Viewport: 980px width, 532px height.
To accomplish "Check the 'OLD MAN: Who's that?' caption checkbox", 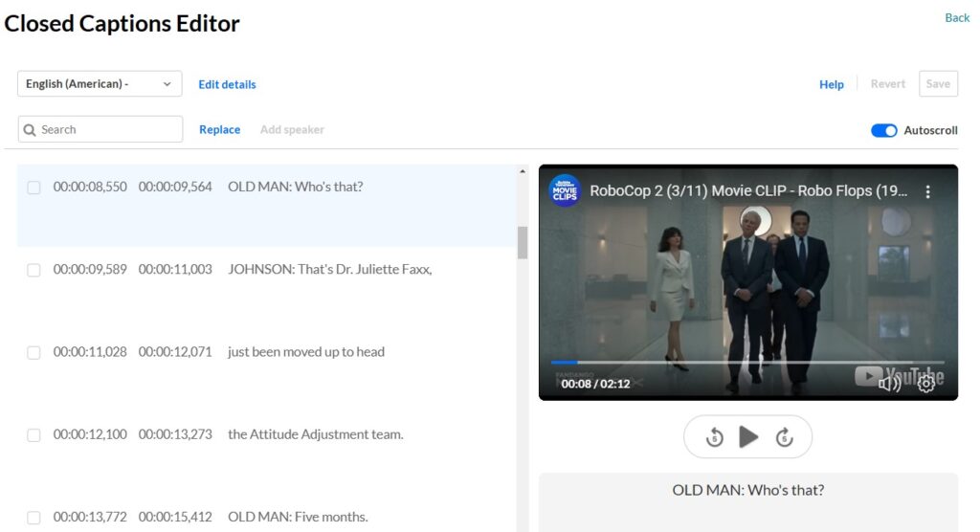I will [x=33, y=188].
